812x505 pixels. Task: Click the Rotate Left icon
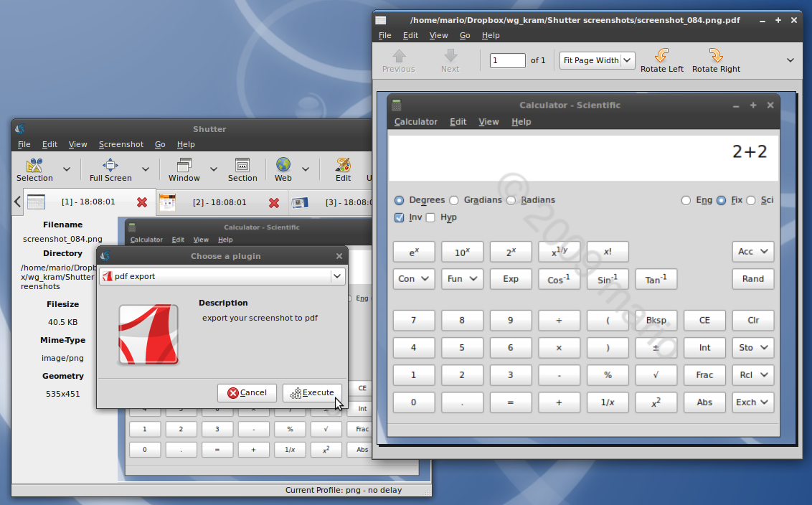coord(661,56)
